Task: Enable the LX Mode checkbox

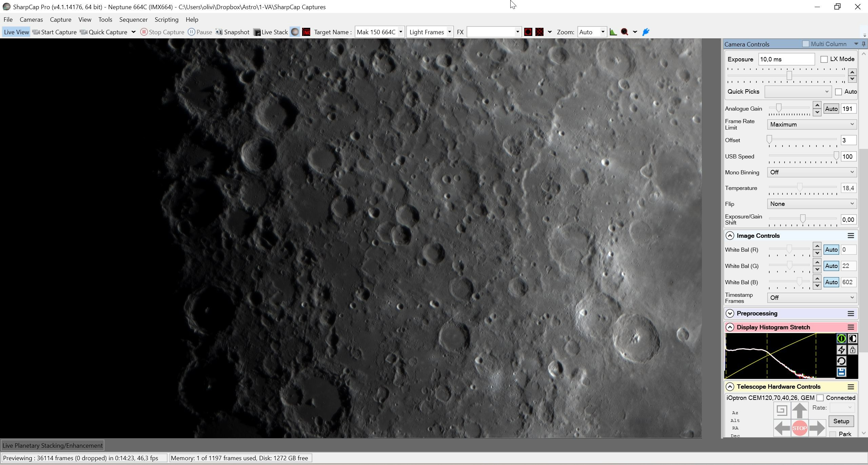Action: coord(824,59)
